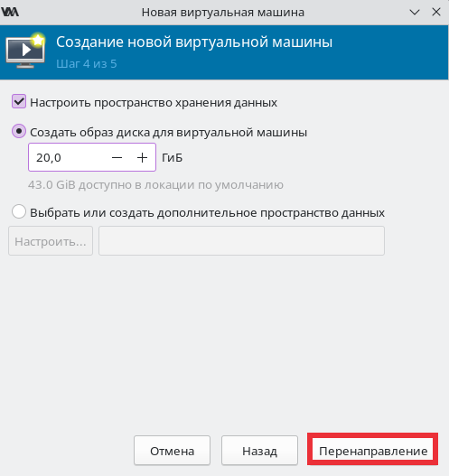Click the virt-manager logo in title bar
Viewport: 449px width, 476px height.
10,12
